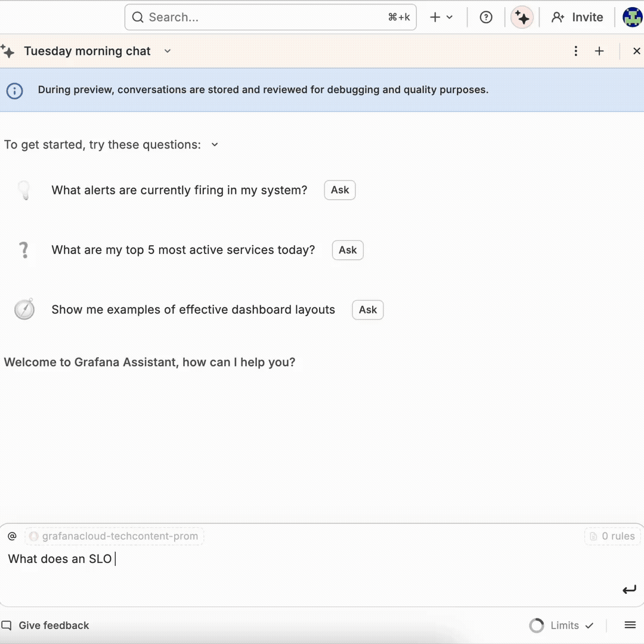Close the assistant panel
This screenshot has height=644, width=644.
636,51
